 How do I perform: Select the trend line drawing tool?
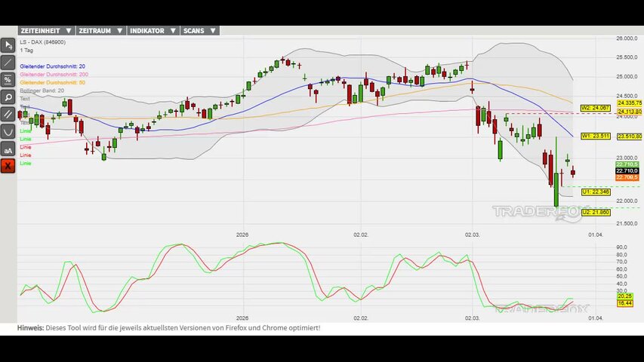[x=8, y=63]
